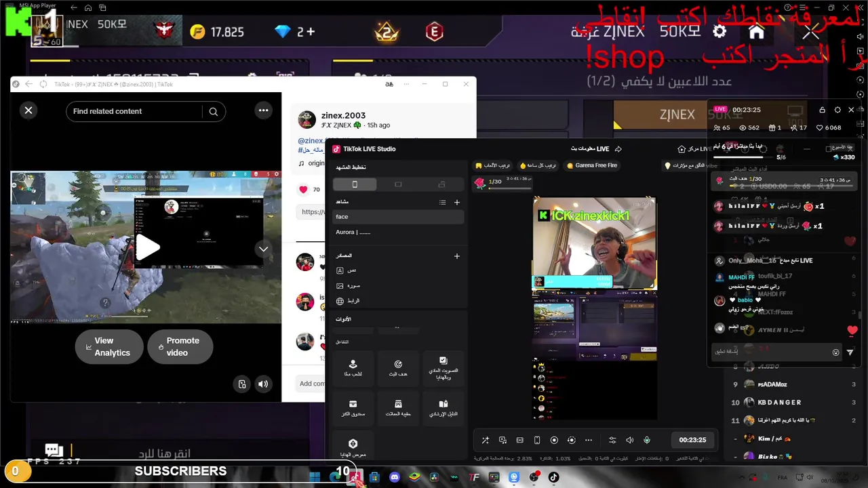Select the portrait scene layout in LIVE Studio
The height and width of the screenshot is (488, 868).
pyautogui.click(x=354, y=184)
